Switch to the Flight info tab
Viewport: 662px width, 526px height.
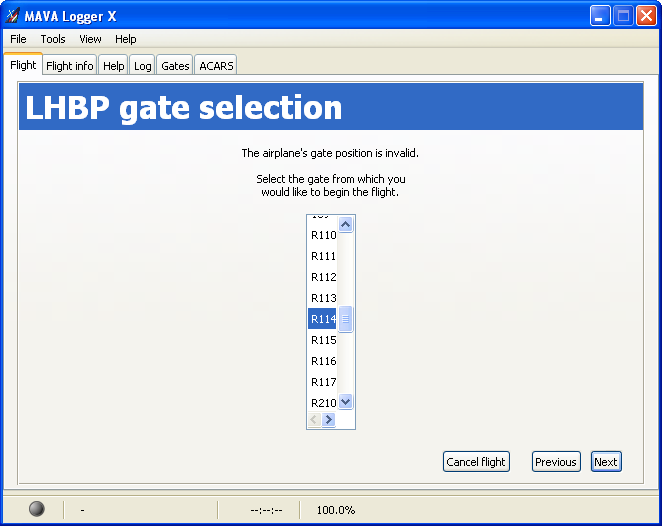coord(70,66)
